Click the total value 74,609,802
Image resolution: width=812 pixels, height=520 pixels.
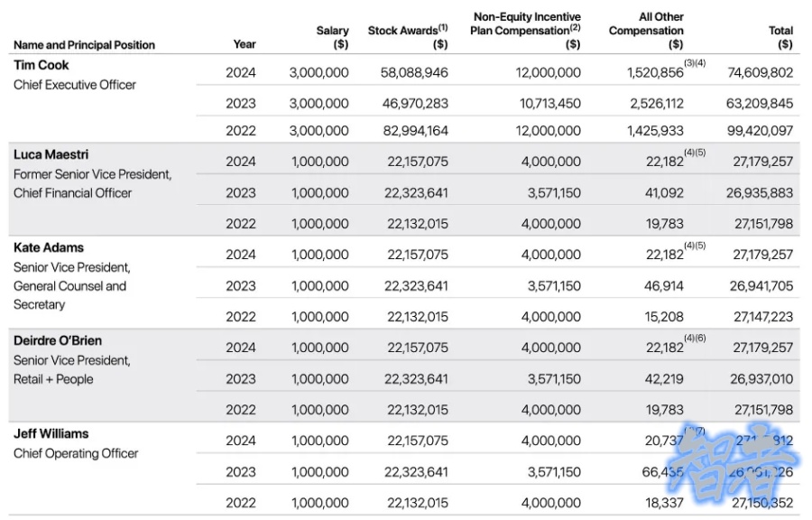(x=761, y=72)
